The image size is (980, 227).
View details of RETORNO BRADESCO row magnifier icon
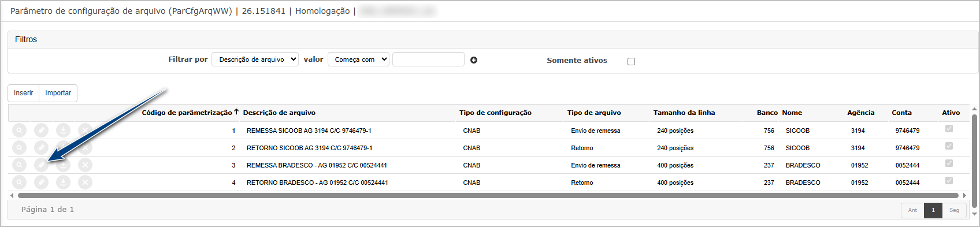click(19, 183)
